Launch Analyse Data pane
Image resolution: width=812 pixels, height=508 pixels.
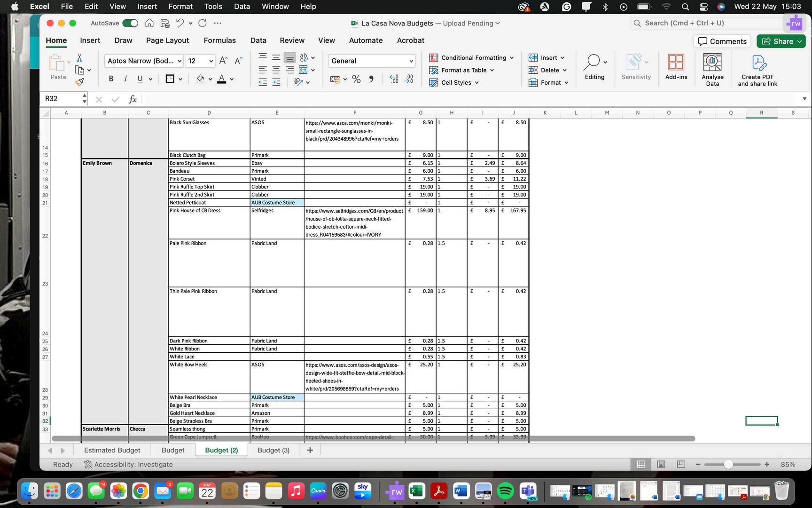click(712, 69)
